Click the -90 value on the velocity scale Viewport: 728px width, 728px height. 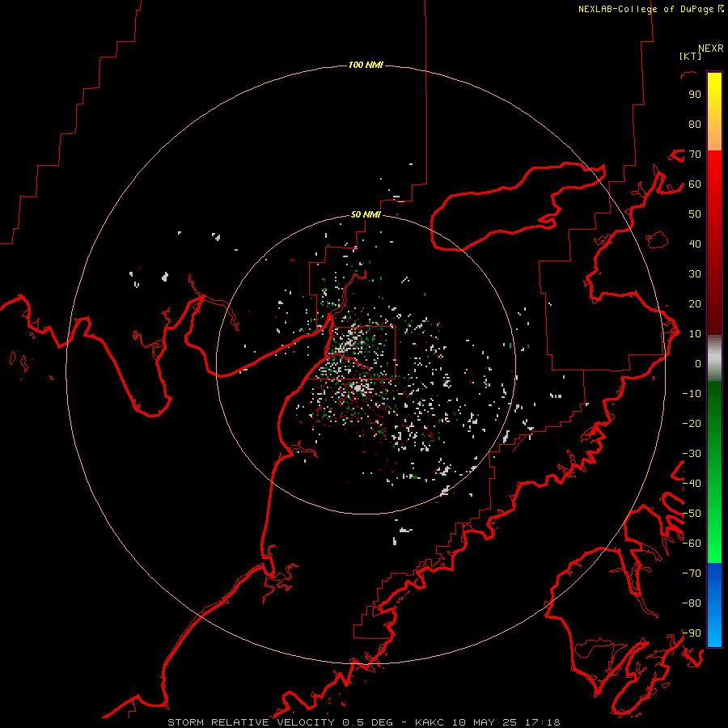692,633
